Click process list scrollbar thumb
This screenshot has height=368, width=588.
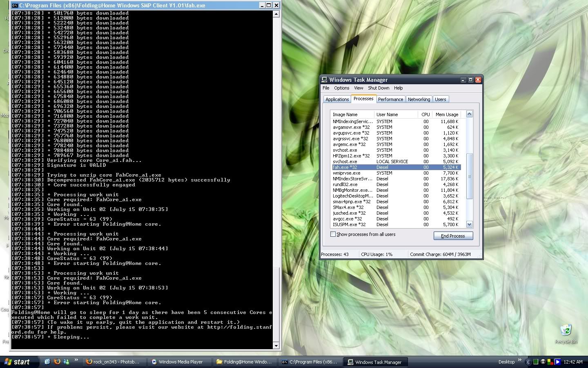click(x=469, y=176)
